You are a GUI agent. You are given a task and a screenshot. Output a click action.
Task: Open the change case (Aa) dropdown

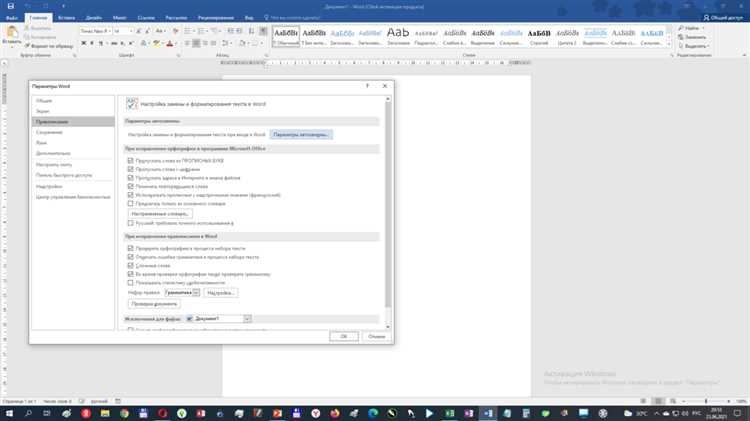click(160, 31)
